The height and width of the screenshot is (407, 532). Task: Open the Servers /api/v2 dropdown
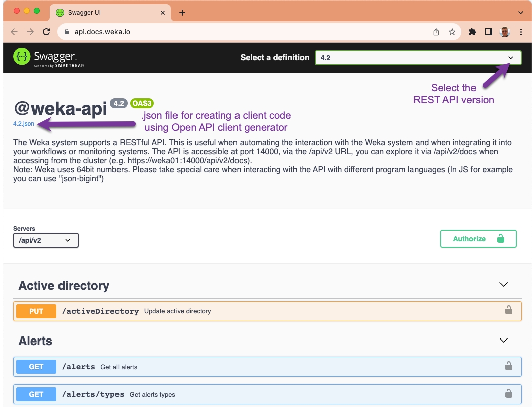pos(45,240)
